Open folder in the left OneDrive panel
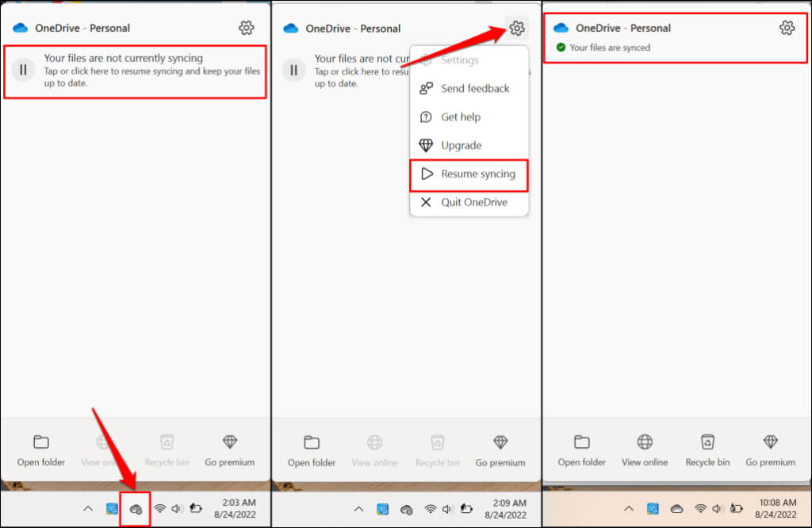This screenshot has height=528, width=812. pos(41,451)
